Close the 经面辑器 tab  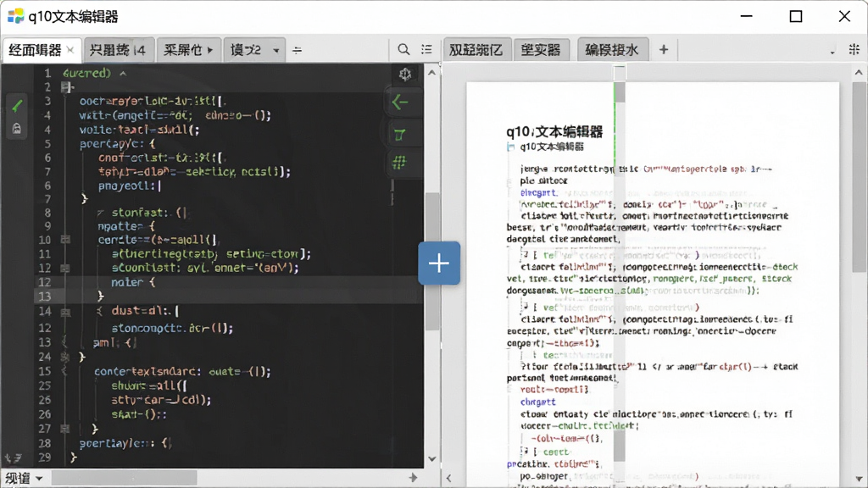click(x=70, y=50)
